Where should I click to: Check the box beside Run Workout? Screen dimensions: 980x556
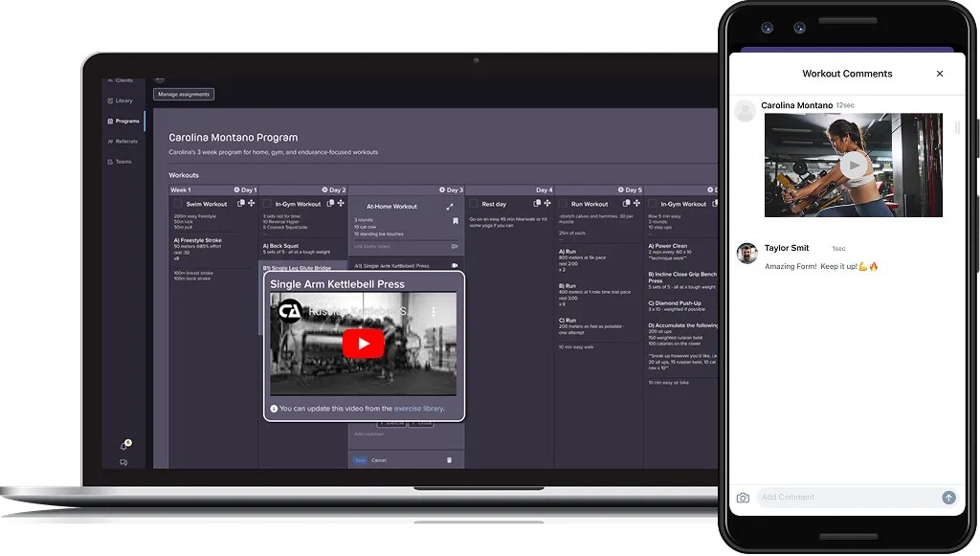(563, 204)
